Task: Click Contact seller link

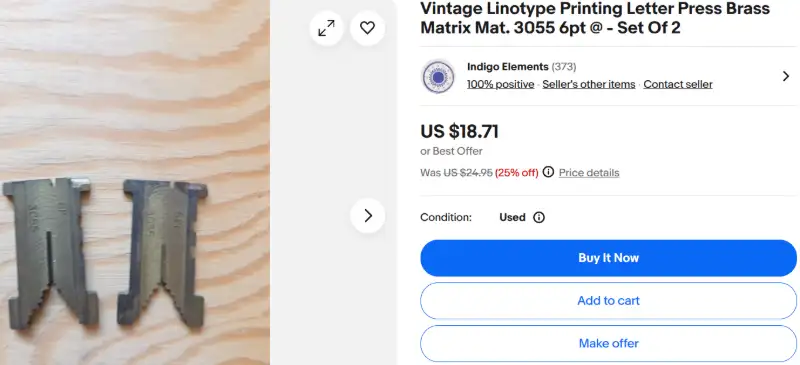Action: pos(678,84)
